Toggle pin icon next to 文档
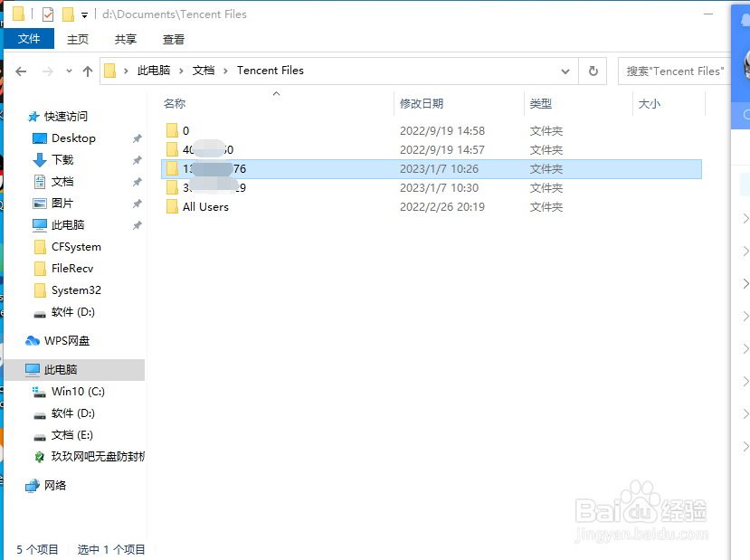 pyautogui.click(x=138, y=182)
